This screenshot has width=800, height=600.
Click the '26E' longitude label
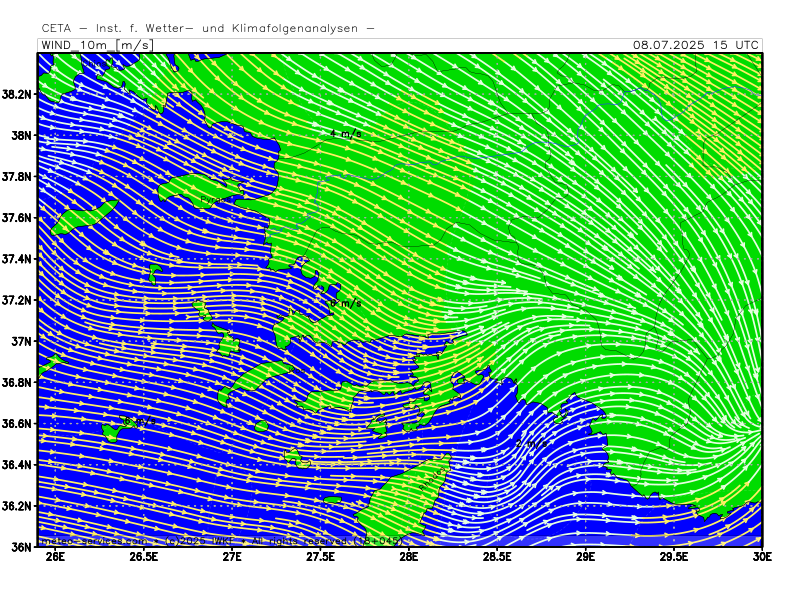click(x=55, y=557)
